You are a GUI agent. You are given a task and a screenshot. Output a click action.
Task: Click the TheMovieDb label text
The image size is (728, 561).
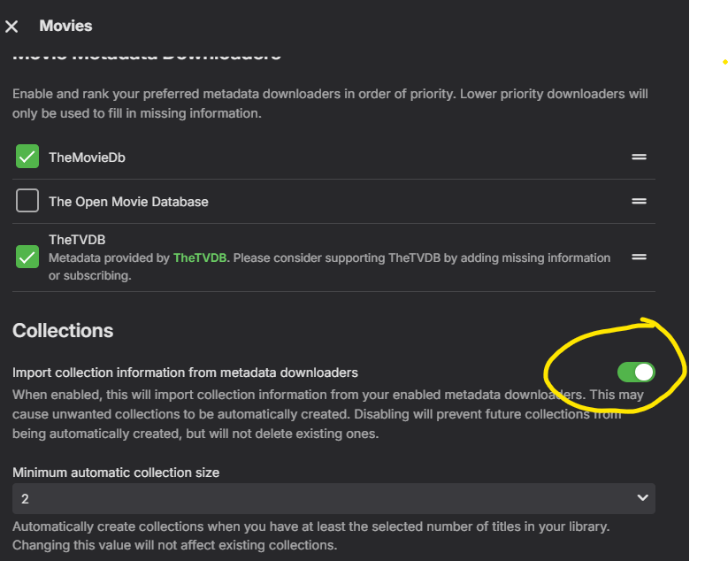88,158
